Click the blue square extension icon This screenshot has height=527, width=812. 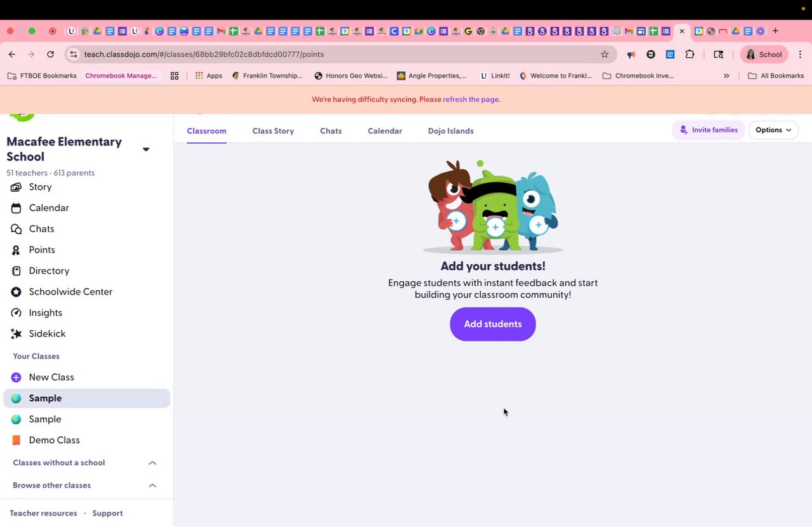[x=670, y=55]
